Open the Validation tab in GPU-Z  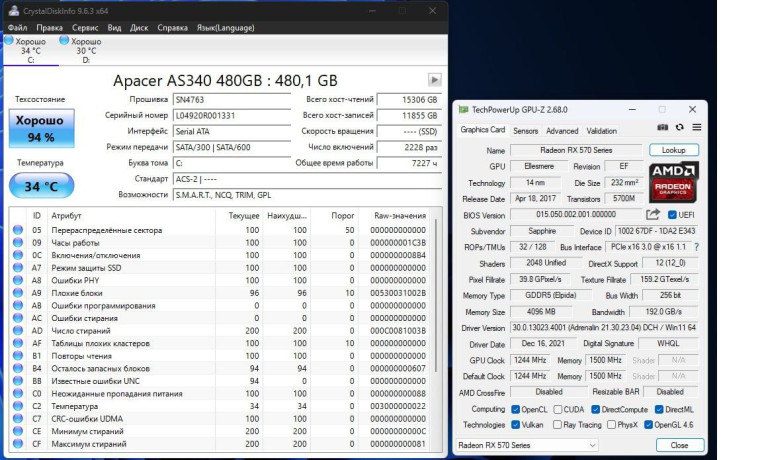tap(602, 131)
